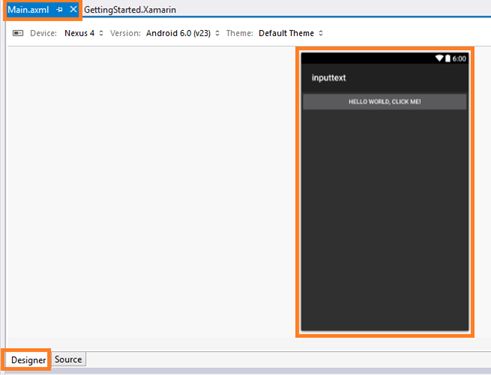Screen dimensions: 491x375
Task: Open the Nexus 4 device dropdown
Action: [x=84, y=33]
